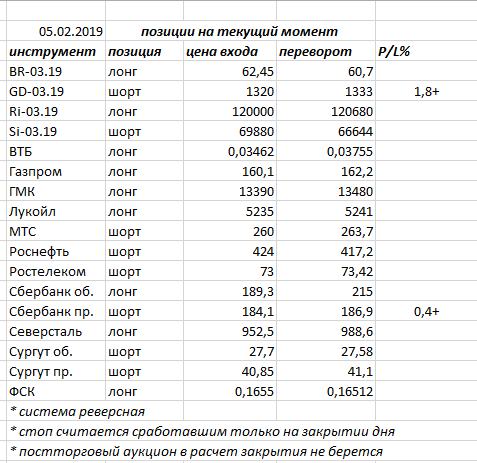Viewport: 477px width, 463px height.
Task: Click the ВТБ entry price 0,03462
Action: (230, 151)
